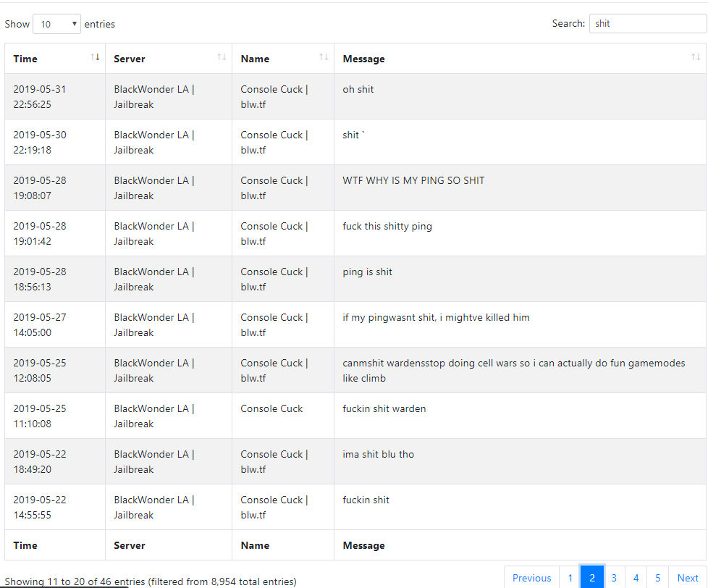This screenshot has width=708, height=588.
Task: Open the entries-per-page dropdown showing 10
Action: (x=57, y=24)
